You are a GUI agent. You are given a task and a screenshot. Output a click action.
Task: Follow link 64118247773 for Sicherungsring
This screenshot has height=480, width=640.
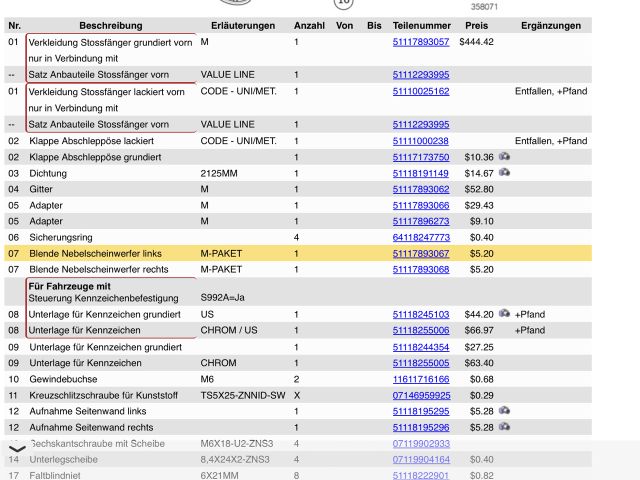pos(421,237)
